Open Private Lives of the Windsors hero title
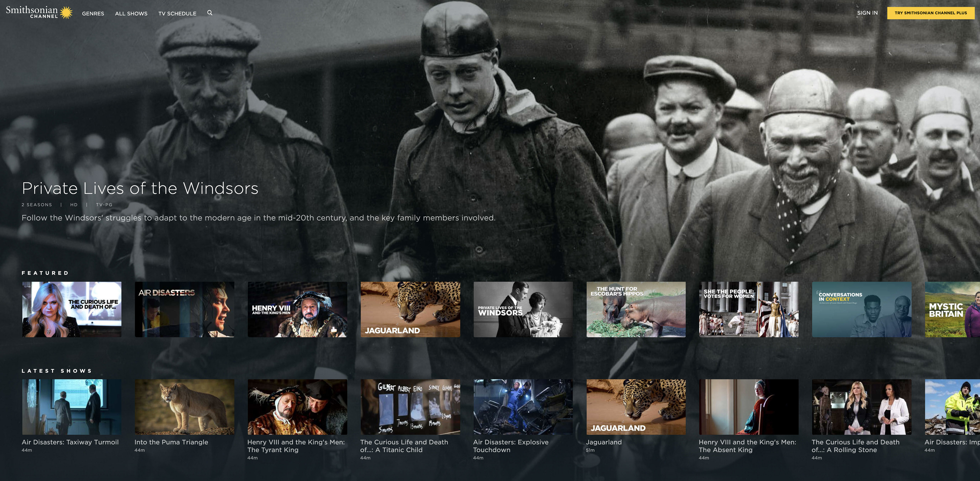The image size is (980, 481). [140, 188]
